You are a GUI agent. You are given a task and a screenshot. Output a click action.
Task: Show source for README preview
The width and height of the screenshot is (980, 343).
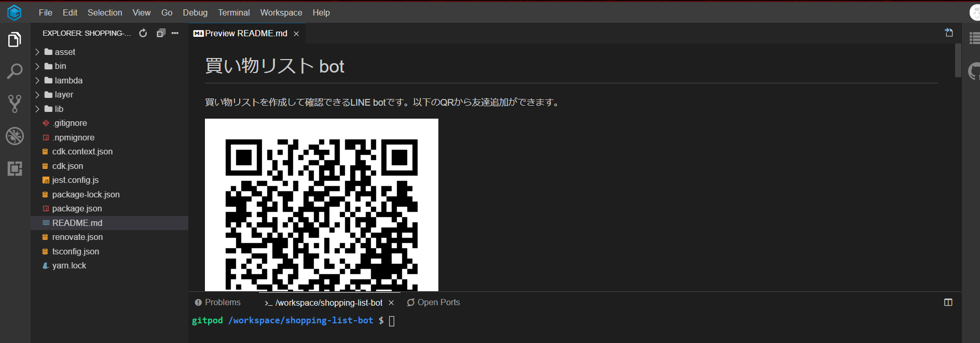tap(949, 33)
